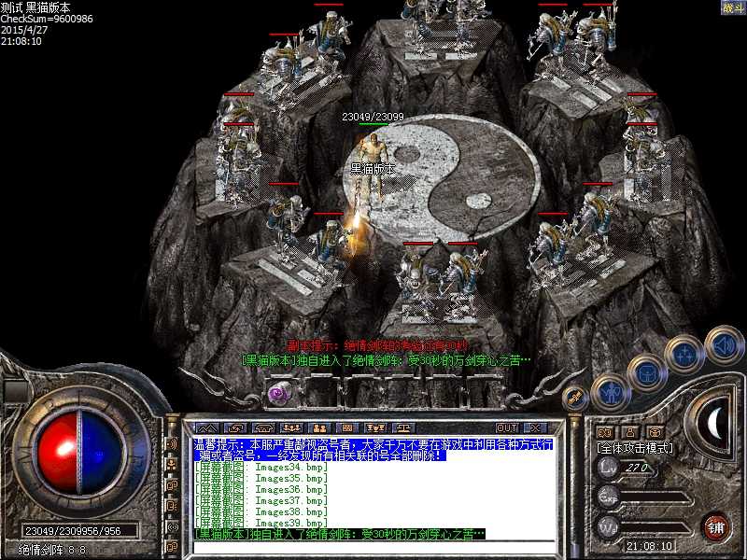Click the round-face icon above attack mode
Image resolution: width=747 pixels, height=560 pixels.
tap(655, 432)
